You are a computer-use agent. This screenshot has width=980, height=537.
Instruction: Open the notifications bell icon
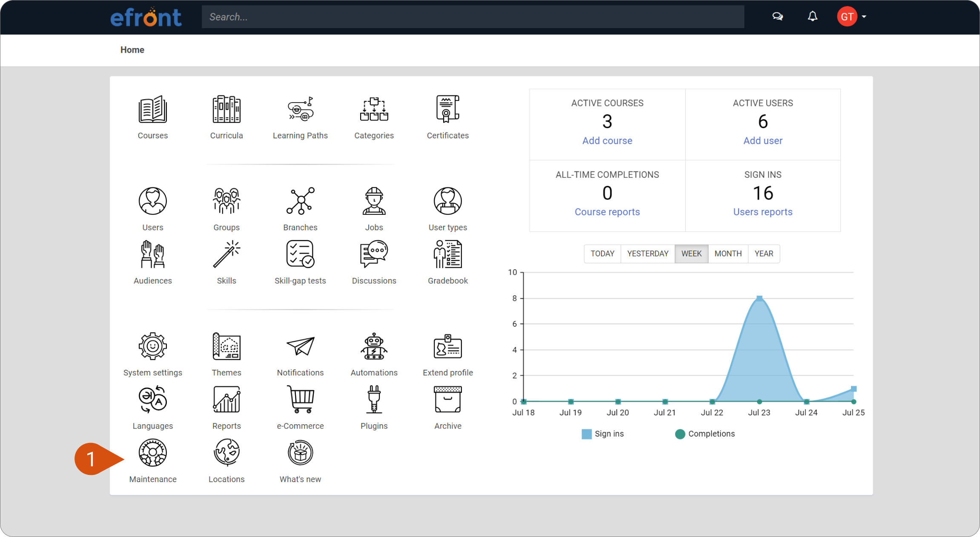(x=812, y=17)
